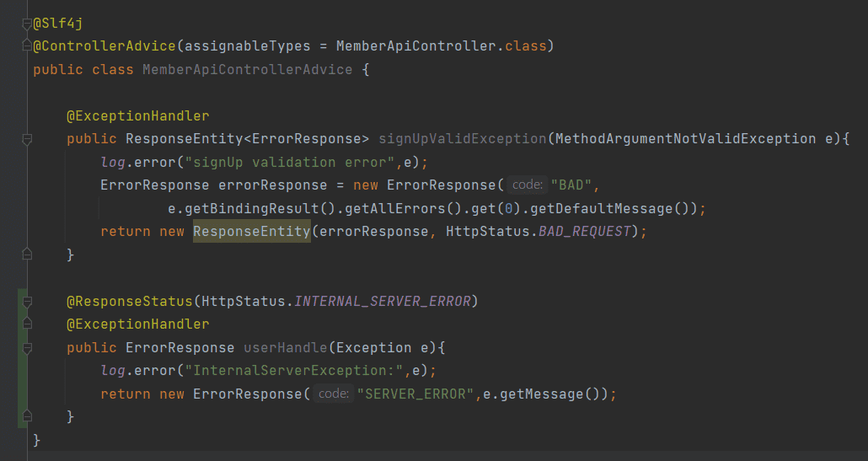The height and width of the screenshot is (461, 868).
Task: Click the code: hint before "SERVER_ERROR"
Action: click(333, 394)
